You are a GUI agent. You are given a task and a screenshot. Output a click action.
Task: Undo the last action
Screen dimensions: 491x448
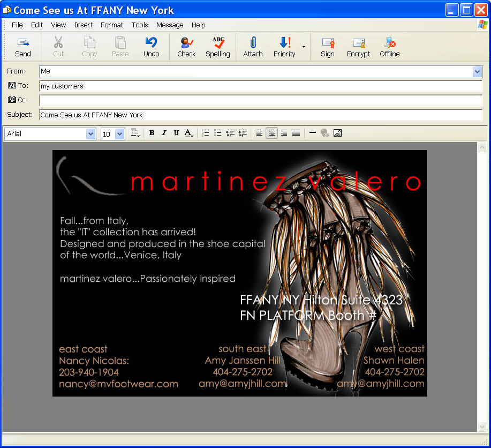(151, 47)
